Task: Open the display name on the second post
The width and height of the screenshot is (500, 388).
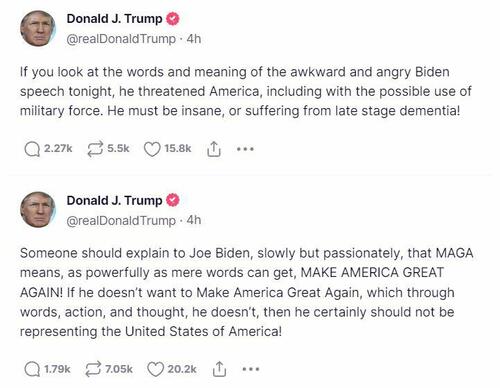Action: click(114, 200)
